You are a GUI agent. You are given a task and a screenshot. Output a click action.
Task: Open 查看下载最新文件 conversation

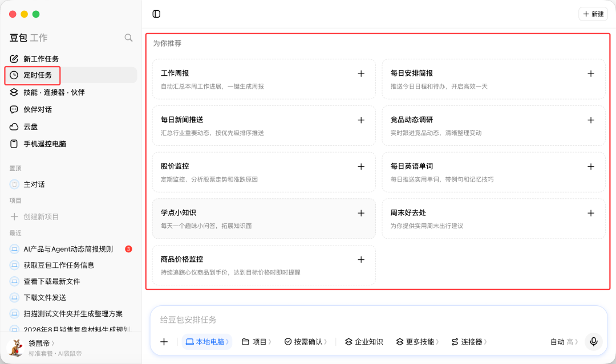pos(71,281)
